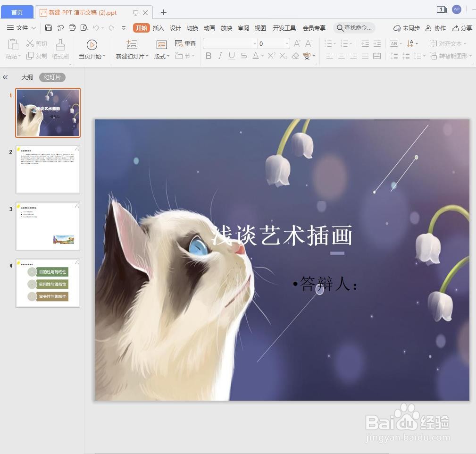Viewport: 476px width, 454px height.
Task: Expand the 文件 menu chevron
Action: (33, 28)
